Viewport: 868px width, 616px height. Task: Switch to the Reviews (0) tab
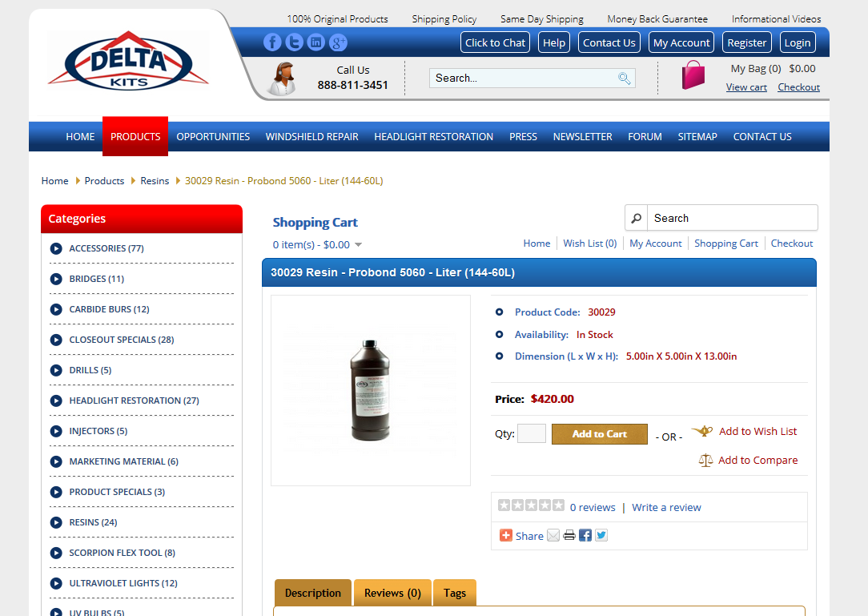(392, 593)
